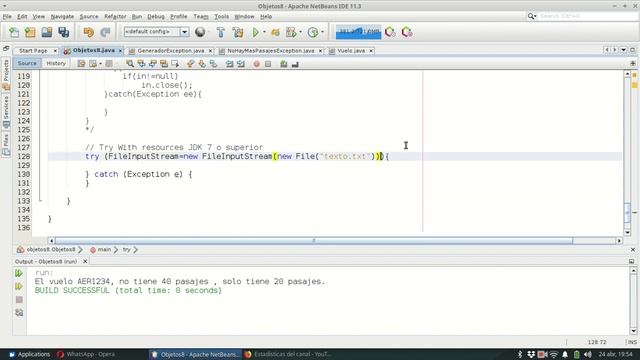Viewport: 640px width, 360px height.
Task: Click the Stop Macro Recording square icon
Action: [268, 64]
